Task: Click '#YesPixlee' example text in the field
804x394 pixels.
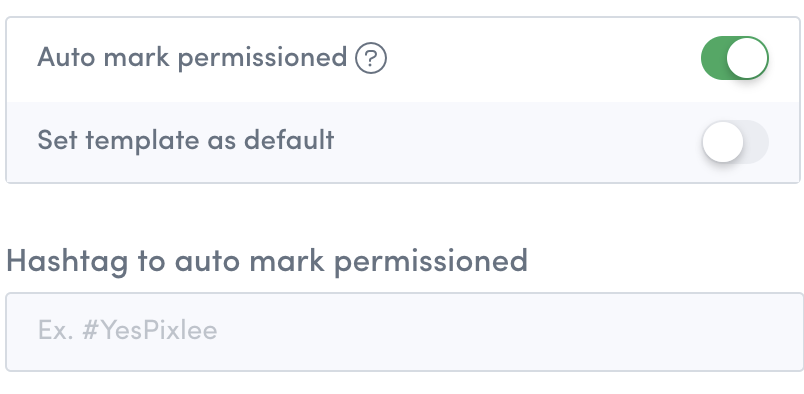Action: pos(150,330)
